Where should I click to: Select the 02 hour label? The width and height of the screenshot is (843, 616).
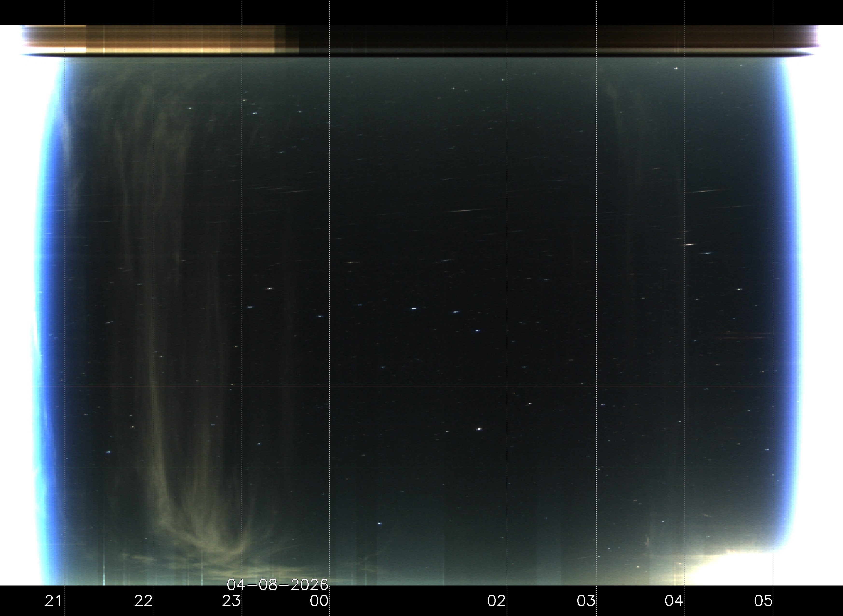pos(497,601)
